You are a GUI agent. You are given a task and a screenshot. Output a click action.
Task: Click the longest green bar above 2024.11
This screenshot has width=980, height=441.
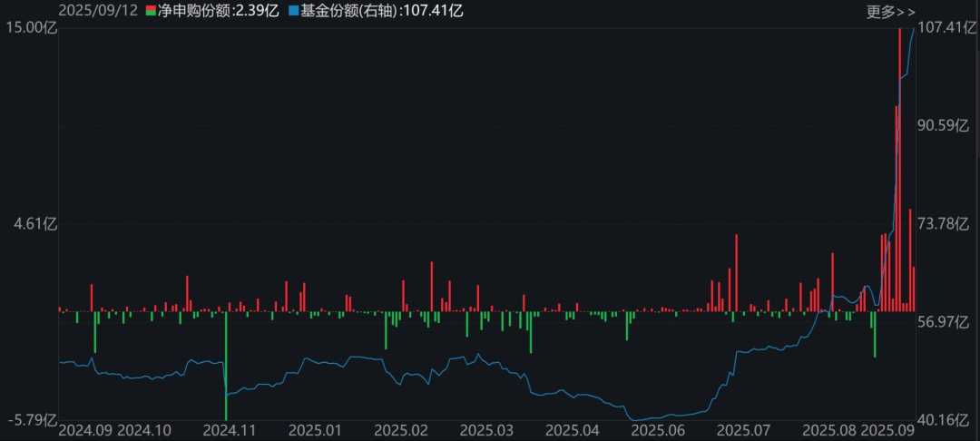226,354
